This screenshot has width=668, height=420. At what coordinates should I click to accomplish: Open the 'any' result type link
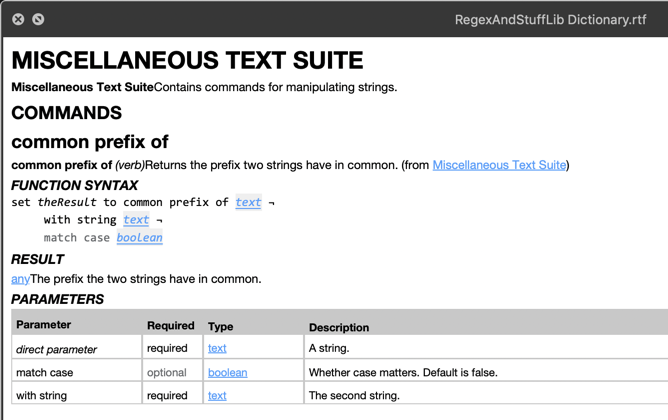pyautogui.click(x=20, y=279)
